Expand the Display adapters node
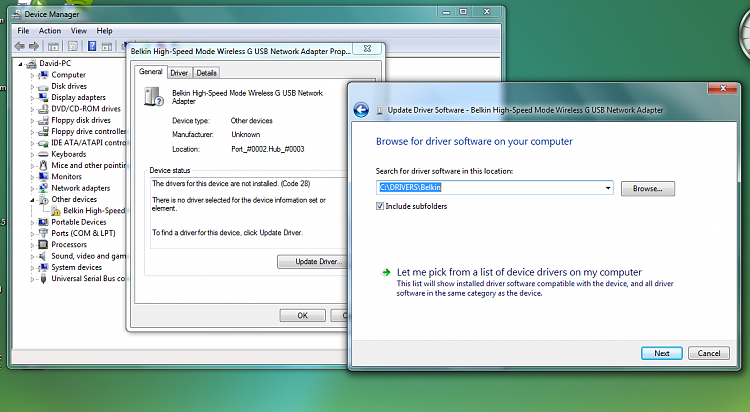 pos(33,98)
